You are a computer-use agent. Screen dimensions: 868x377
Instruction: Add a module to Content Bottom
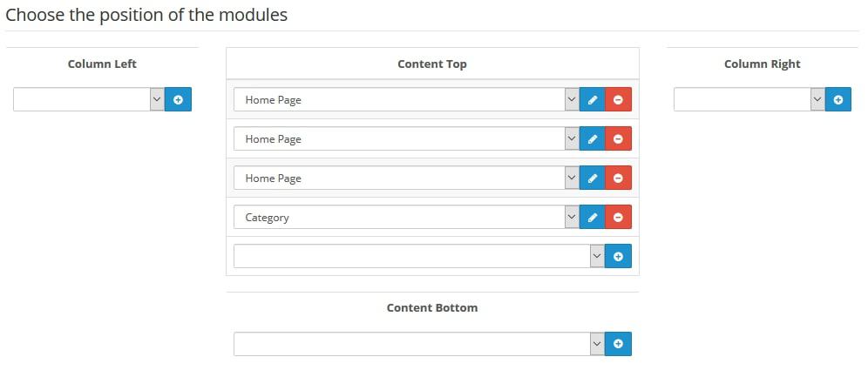(x=619, y=344)
